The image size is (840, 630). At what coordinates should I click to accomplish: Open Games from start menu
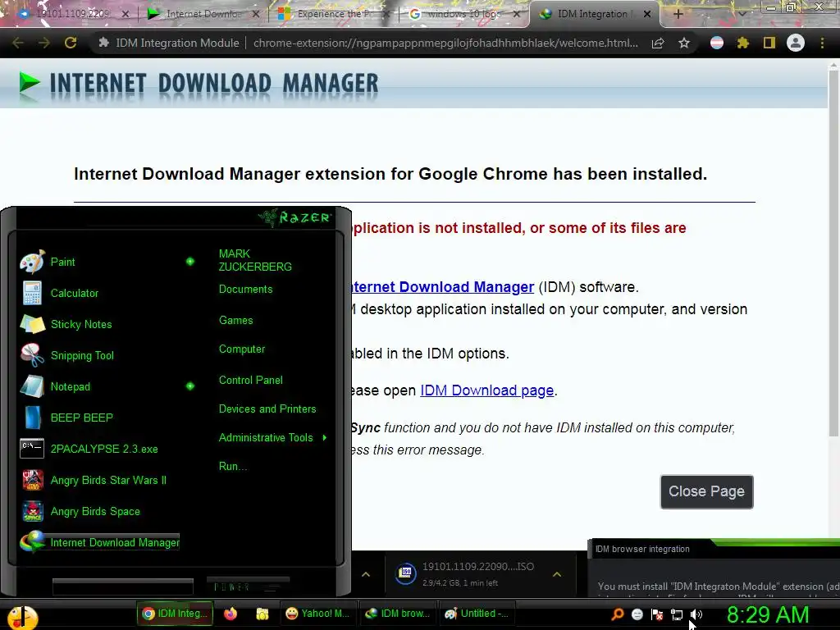tap(235, 320)
